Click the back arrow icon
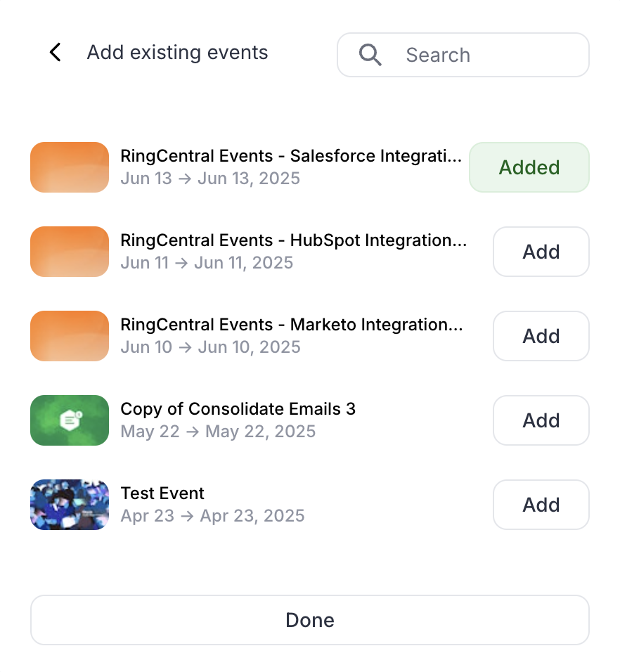The width and height of the screenshot is (620, 672). [56, 52]
